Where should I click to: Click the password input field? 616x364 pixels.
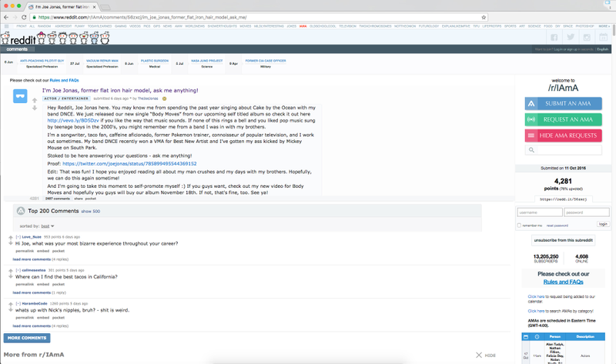587,212
